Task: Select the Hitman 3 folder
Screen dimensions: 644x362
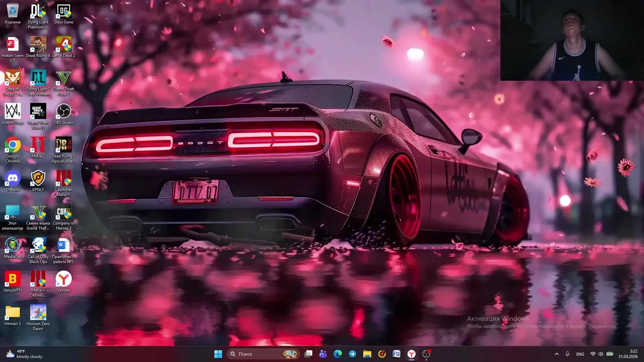Action: [x=13, y=316]
